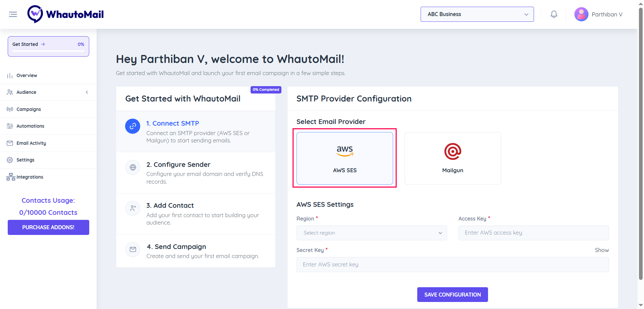Open the notifications bell
This screenshot has height=309, width=644.
pos(554,14)
